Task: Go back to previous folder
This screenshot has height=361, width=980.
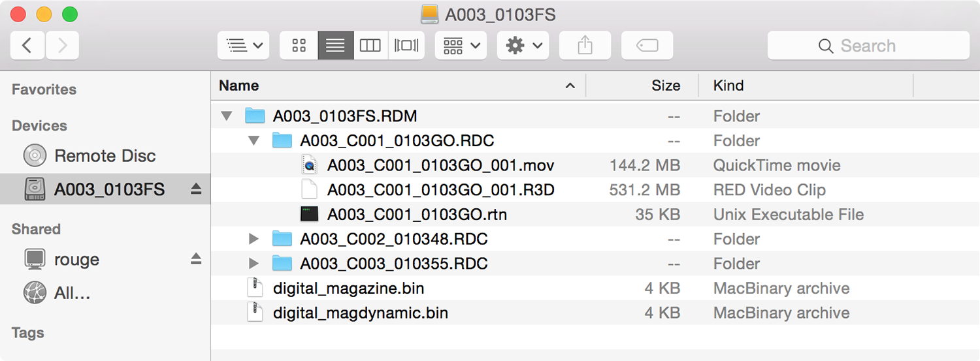Action: 27,46
